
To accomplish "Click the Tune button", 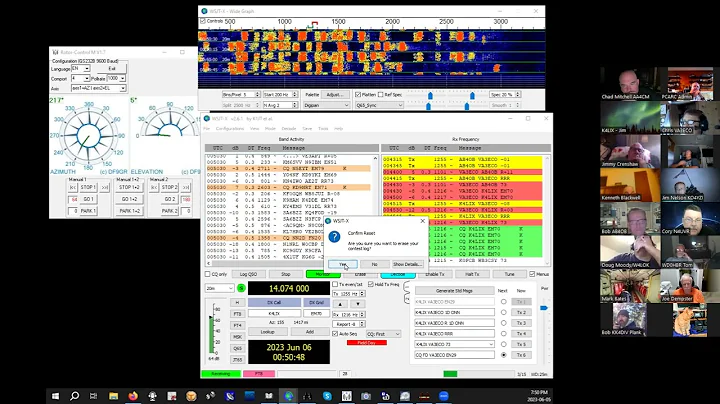I will tap(509, 274).
